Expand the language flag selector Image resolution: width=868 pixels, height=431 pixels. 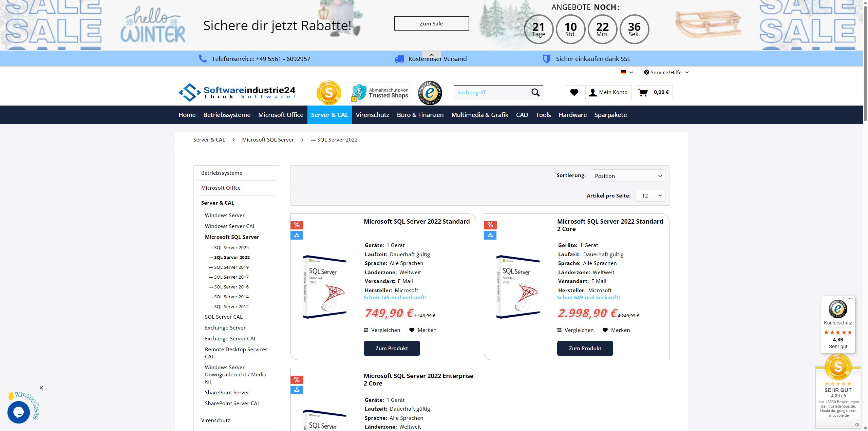tap(627, 72)
